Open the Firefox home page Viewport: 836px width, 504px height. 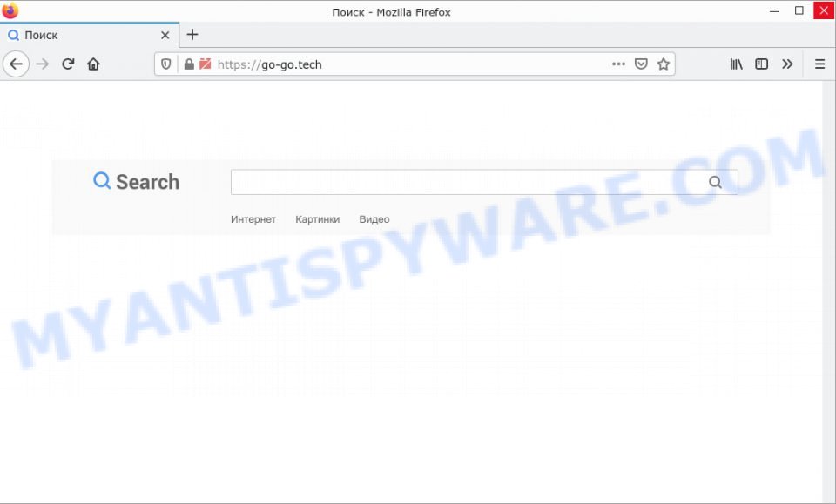[x=93, y=64]
